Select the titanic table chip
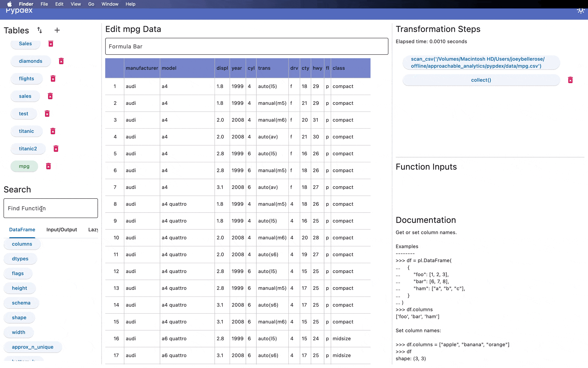Viewport: 588px width, 368px height. pyautogui.click(x=26, y=131)
